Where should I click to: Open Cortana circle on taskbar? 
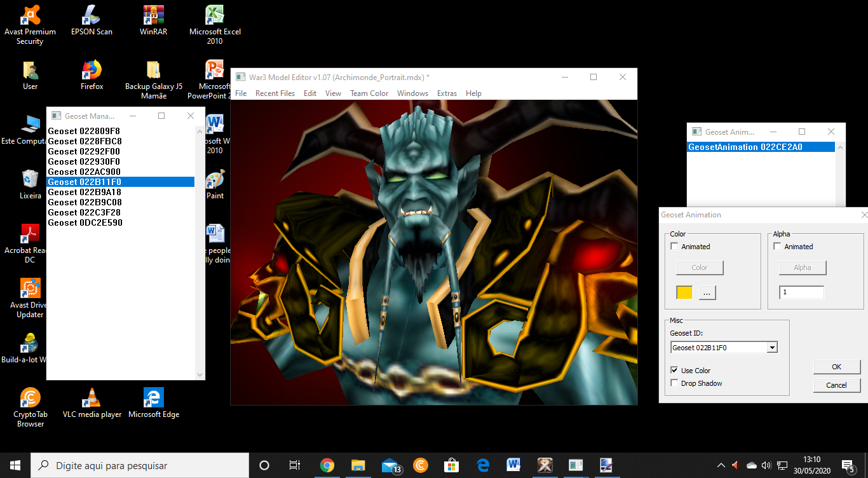[264, 465]
